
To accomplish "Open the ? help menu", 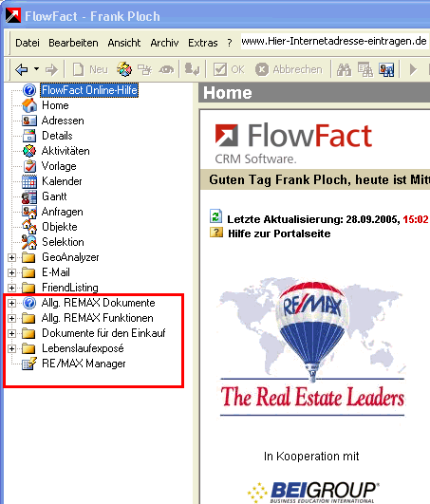I will click(230, 43).
